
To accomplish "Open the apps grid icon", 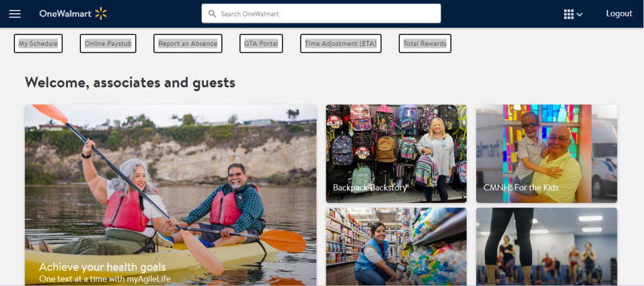I will 569,14.
